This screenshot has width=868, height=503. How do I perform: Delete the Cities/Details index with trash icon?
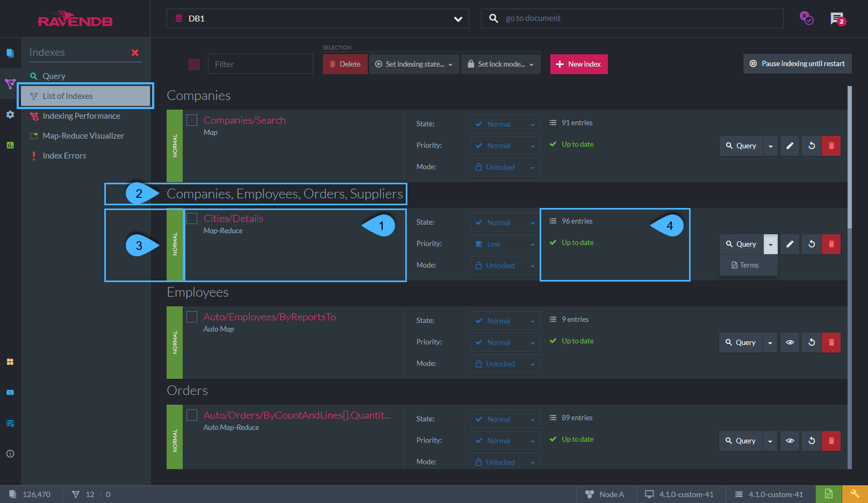click(831, 244)
